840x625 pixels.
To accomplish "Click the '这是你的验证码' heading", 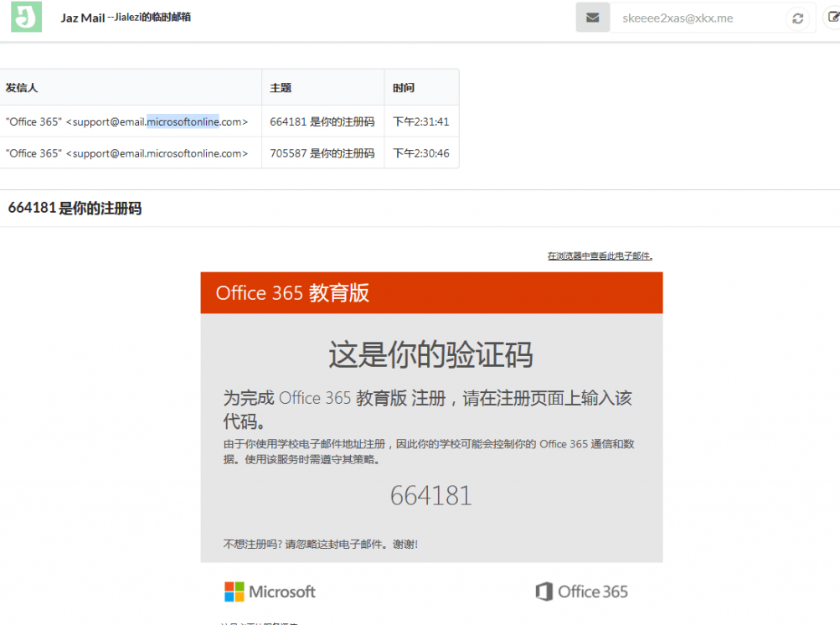I will [x=430, y=354].
